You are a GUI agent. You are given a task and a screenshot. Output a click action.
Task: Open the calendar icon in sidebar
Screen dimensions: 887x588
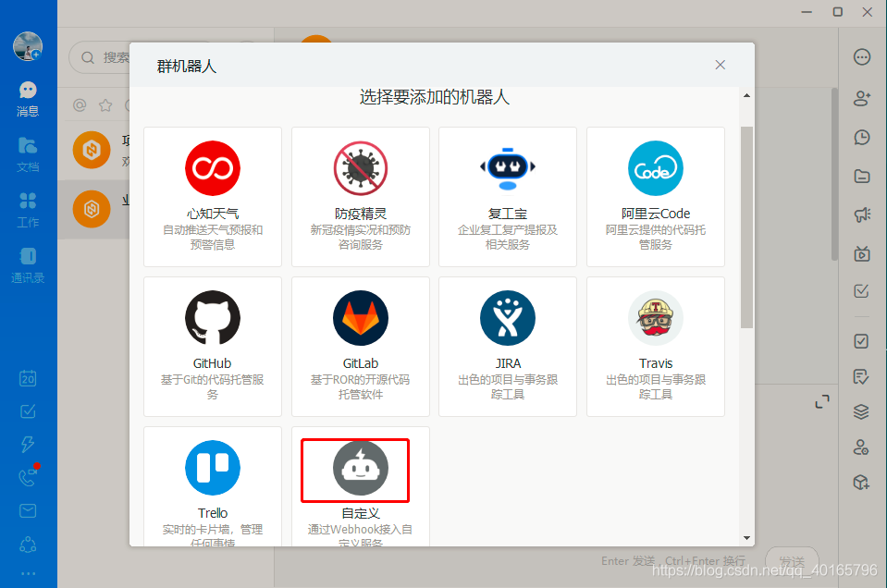[x=28, y=378]
